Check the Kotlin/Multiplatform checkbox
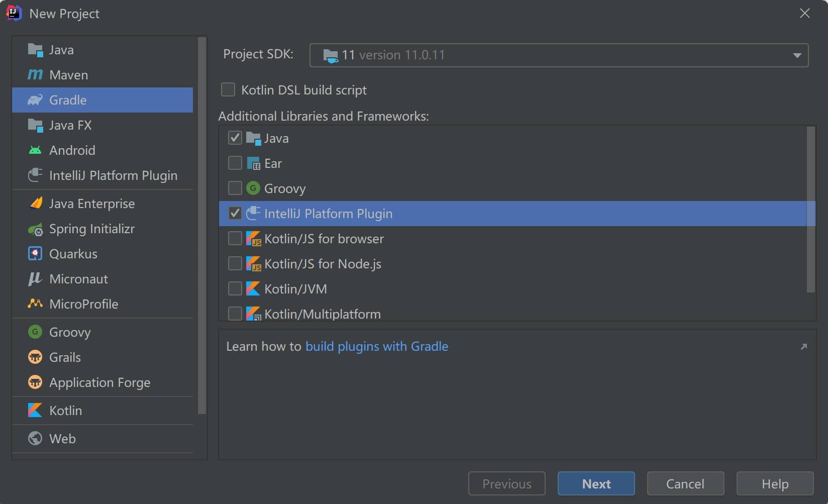 (x=235, y=314)
